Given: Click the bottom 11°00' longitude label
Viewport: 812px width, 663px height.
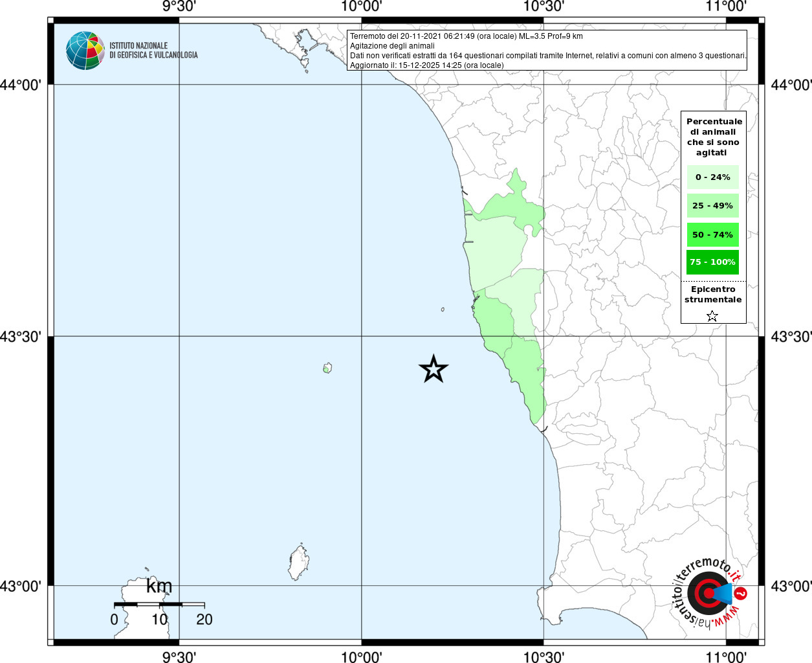Looking at the screenshot, I should click(726, 657).
